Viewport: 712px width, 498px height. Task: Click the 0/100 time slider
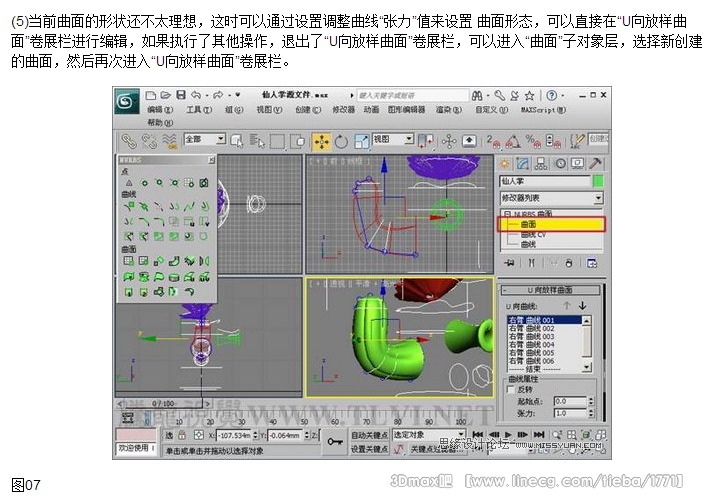pos(163,403)
